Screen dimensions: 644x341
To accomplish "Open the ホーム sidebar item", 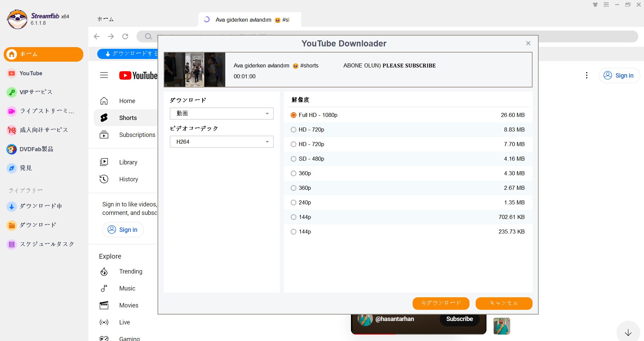I will (x=43, y=54).
